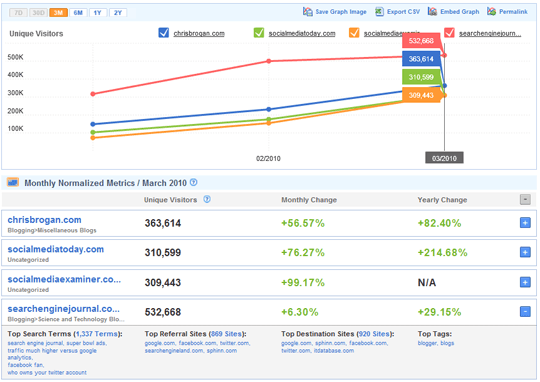Uncheck the socialmediatoday.com green checkbox

click(259, 33)
